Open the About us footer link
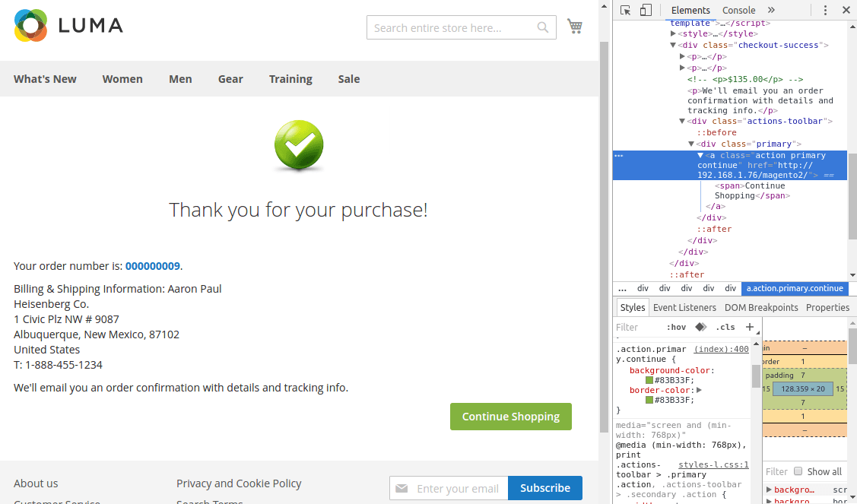 click(36, 483)
